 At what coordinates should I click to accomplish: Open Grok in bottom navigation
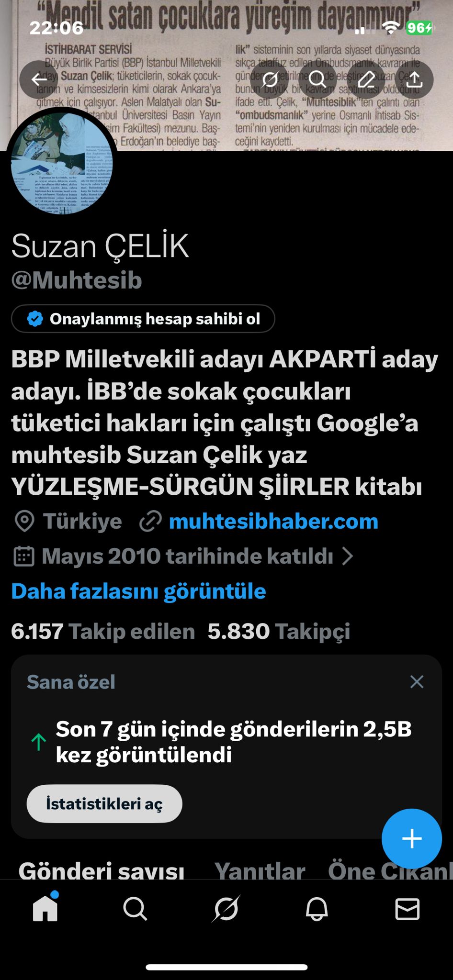click(x=226, y=908)
